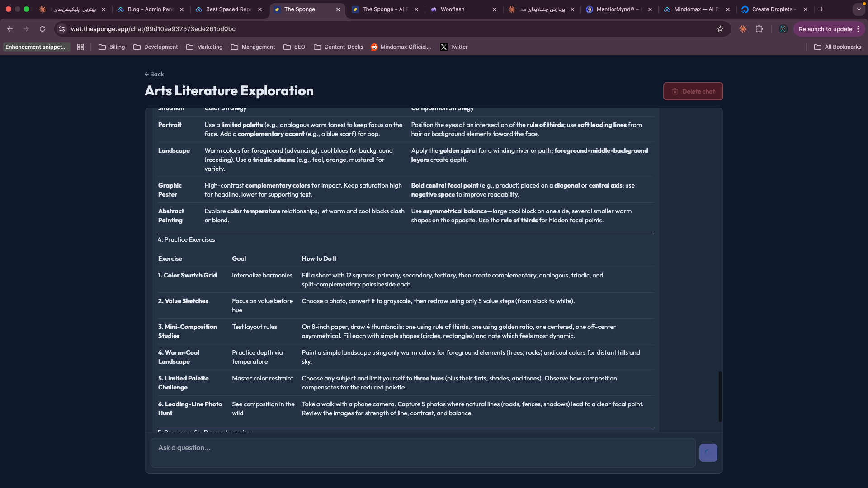
Task: Switch to the Create Droplets tab
Action: [771, 9]
